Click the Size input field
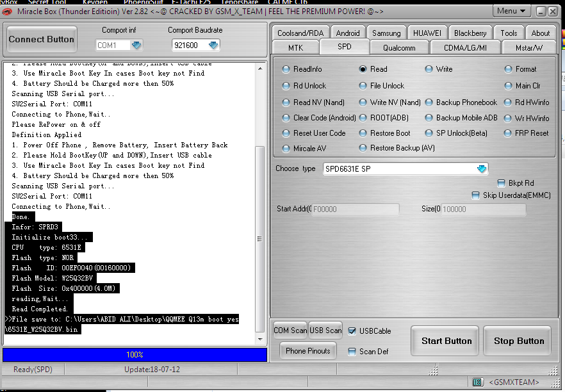 coord(483,209)
